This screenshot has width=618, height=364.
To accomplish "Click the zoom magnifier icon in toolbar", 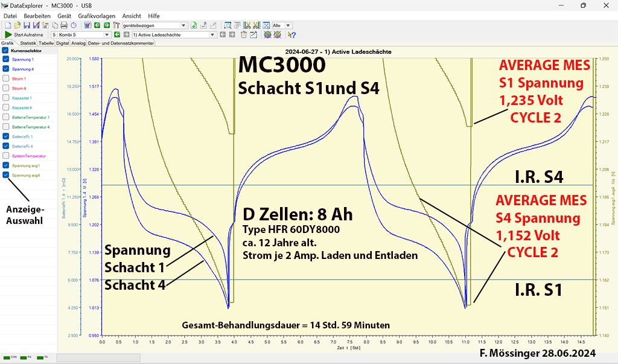I will pyautogui.click(x=228, y=25).
